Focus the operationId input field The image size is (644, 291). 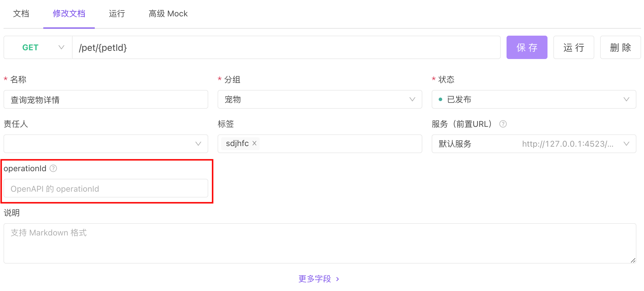coord(106,188)
